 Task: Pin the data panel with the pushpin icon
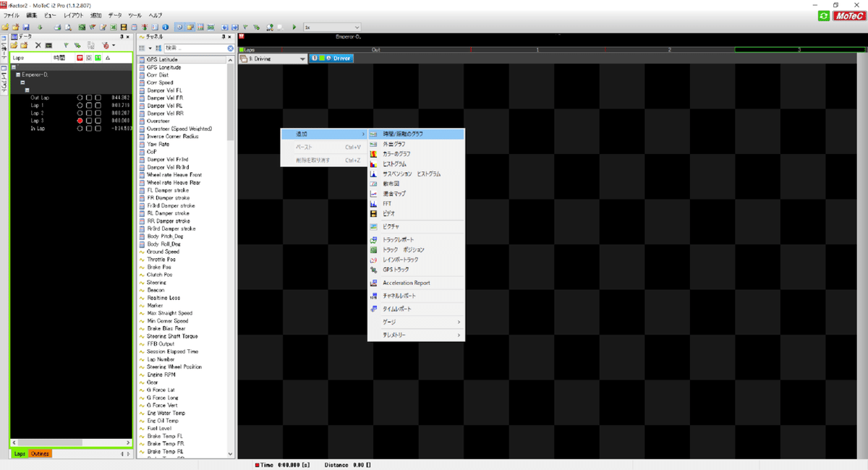pos(122,37)
